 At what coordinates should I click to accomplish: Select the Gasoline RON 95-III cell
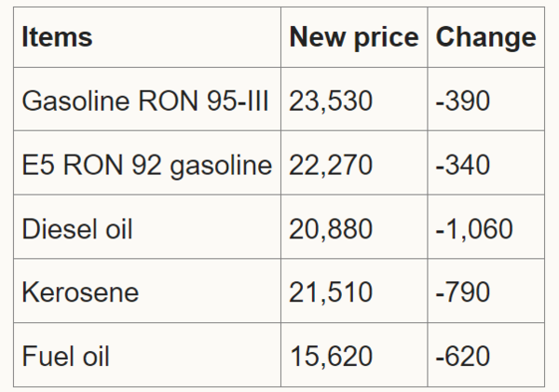(145, 101)
